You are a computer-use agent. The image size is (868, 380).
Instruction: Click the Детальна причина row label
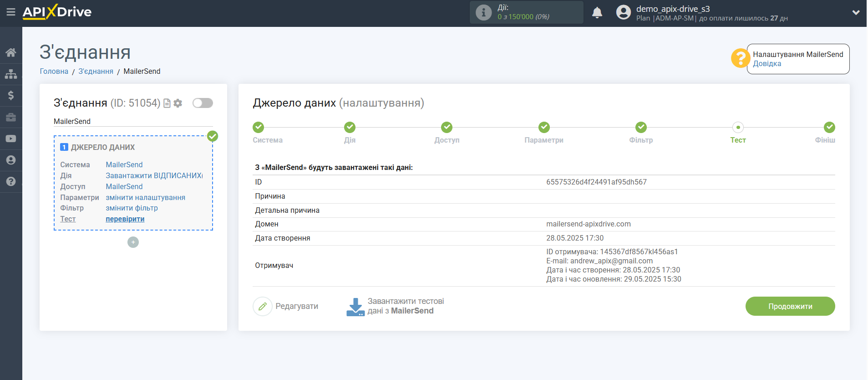(x=287, y=210)
